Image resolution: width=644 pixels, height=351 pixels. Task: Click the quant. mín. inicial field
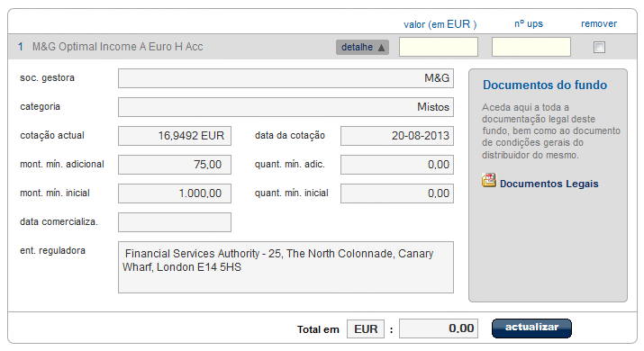[x=397, y=193]
